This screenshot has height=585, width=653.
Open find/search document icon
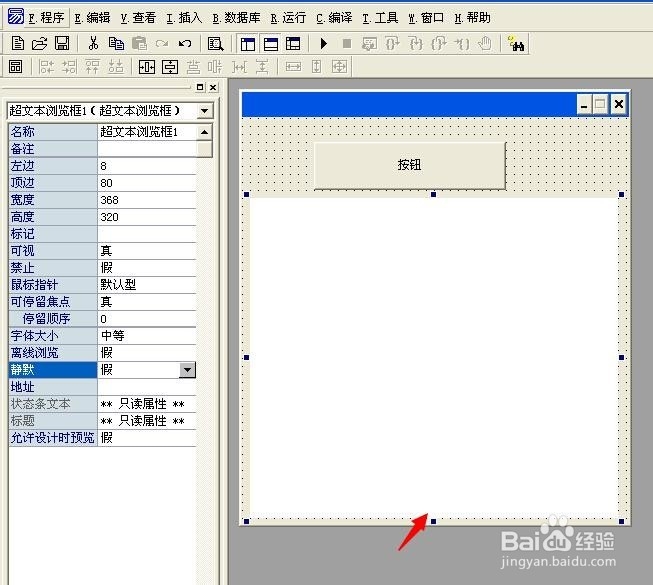point(215,44)
